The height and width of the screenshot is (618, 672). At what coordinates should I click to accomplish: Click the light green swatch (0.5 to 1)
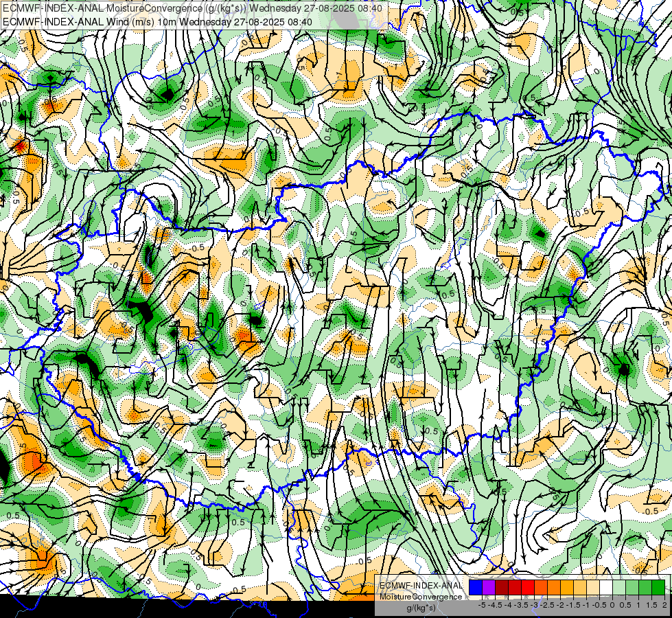pos(632,587)
